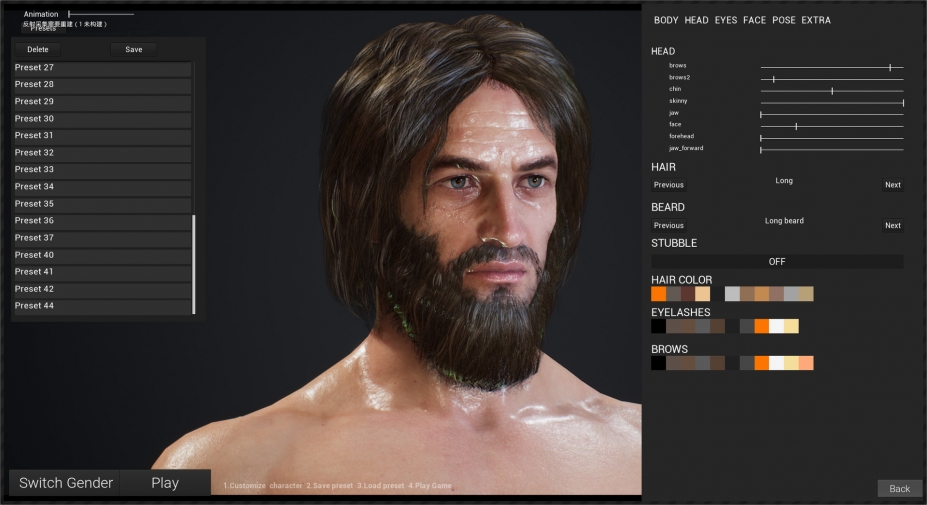This screenshot has height=505, width=927.
Task: Choose the black eyelashes color swatch
Action: 658,326
